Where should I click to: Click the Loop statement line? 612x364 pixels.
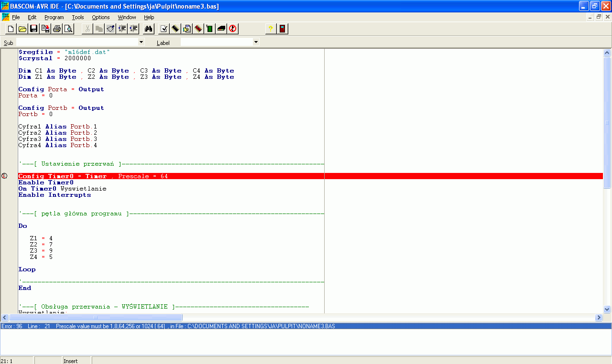(27, 269)
